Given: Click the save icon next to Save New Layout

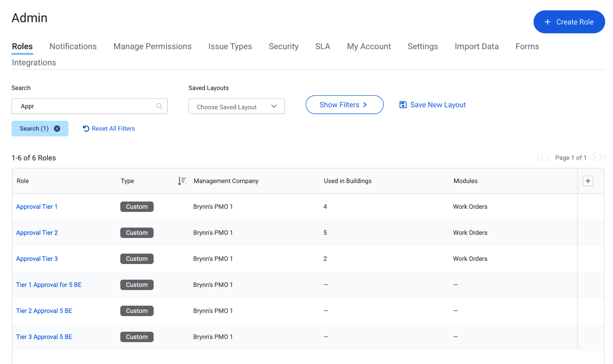Looking at the screenshot, I should [x=403, y=105].
